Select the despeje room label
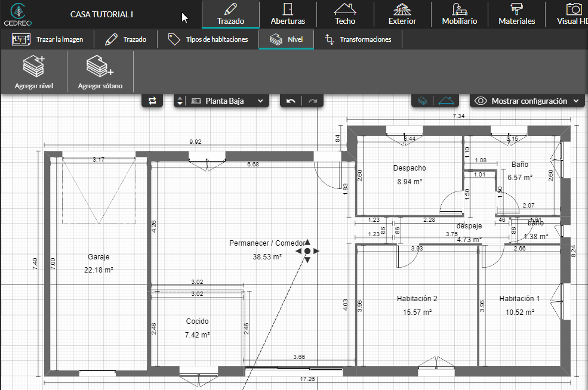The width and height of the screenshot is (588, 390). tap(469, 226)
